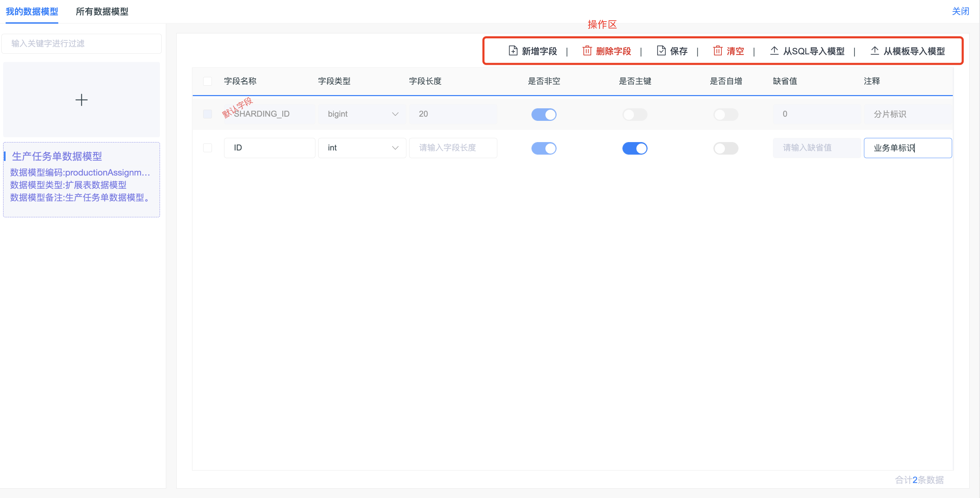Focus the keyword filter search box
The height and width of the screenshot is (498, 980).
82,43
